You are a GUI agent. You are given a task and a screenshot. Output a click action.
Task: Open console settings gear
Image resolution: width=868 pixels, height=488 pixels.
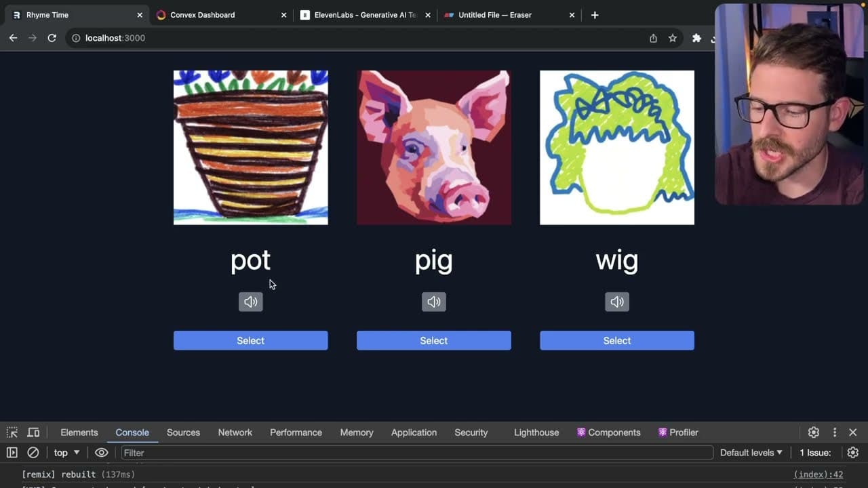coord(853,453)
